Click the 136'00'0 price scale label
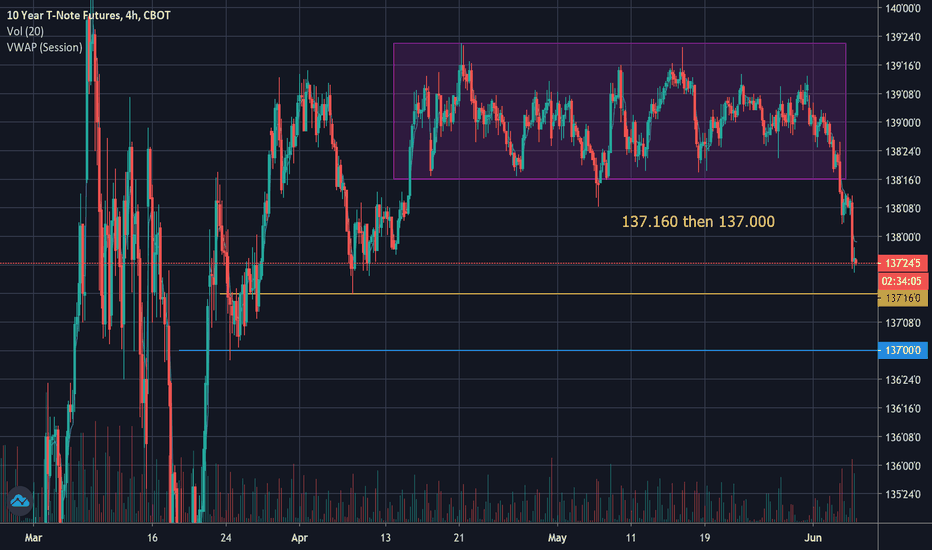This screenshot has height=550, width=932. click(x=903, y=466)
